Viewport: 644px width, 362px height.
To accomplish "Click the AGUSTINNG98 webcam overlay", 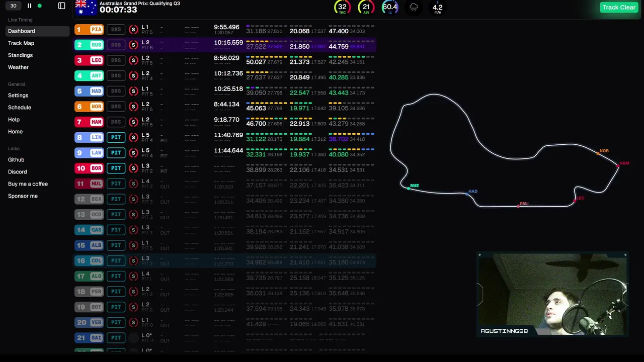I will tap(552, 294).
